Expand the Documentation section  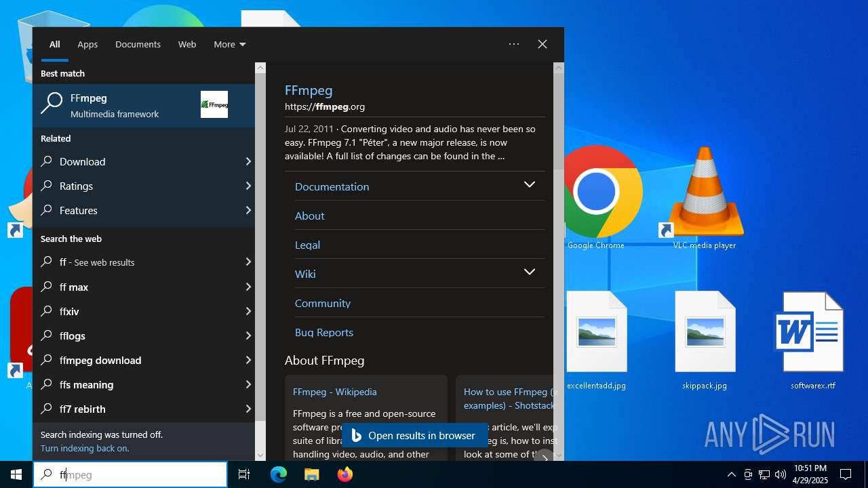[530, 185]
